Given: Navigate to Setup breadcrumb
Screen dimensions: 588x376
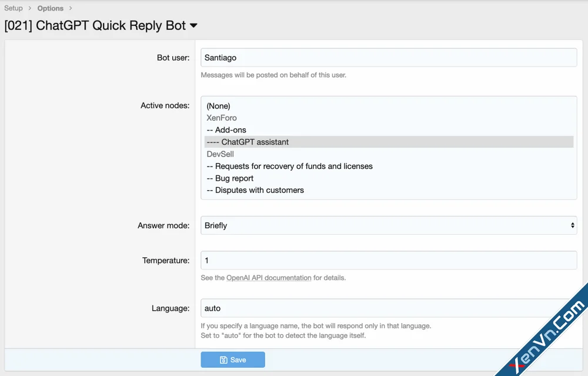Looking at the screenshot, I should 13,8.
